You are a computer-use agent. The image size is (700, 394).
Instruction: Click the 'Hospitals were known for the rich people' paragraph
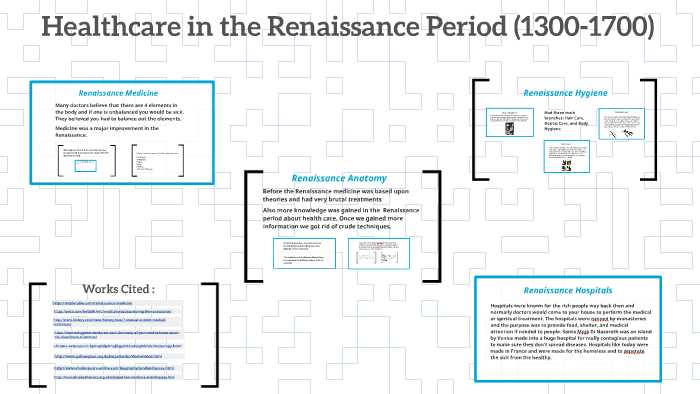[571, 332]
